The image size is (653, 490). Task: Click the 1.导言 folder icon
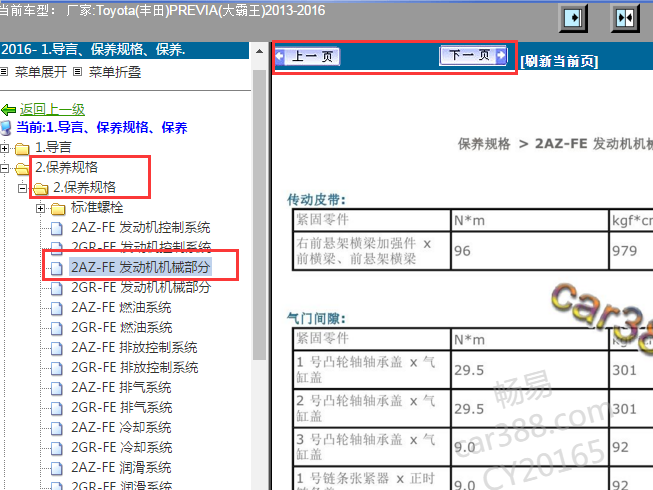[x=22, y=148]
